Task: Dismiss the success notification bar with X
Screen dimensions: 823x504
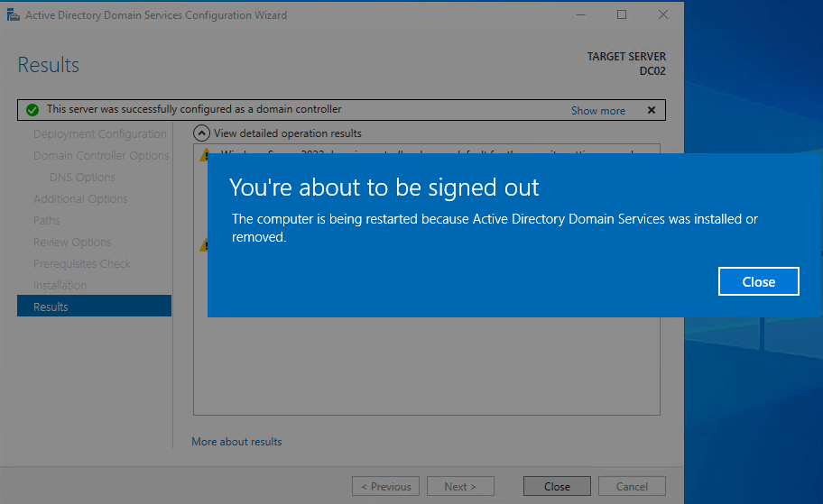Action: click(651, 110)
